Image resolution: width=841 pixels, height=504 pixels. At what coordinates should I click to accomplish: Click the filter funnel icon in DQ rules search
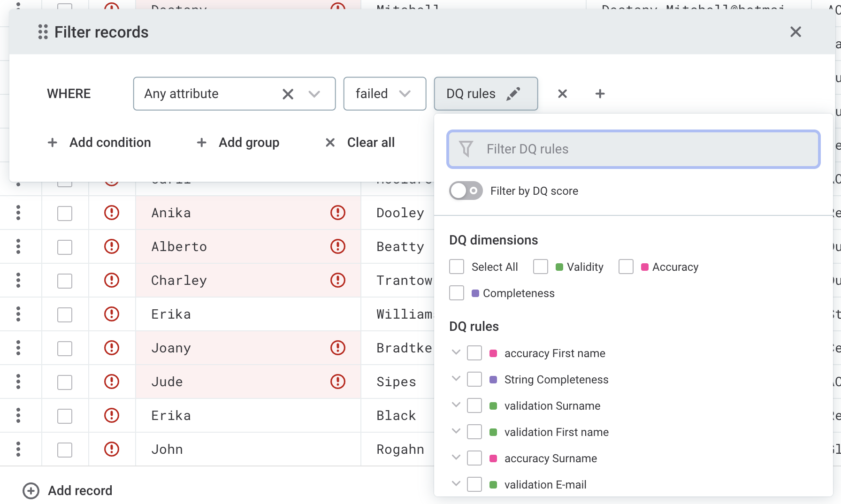(465, 149)
